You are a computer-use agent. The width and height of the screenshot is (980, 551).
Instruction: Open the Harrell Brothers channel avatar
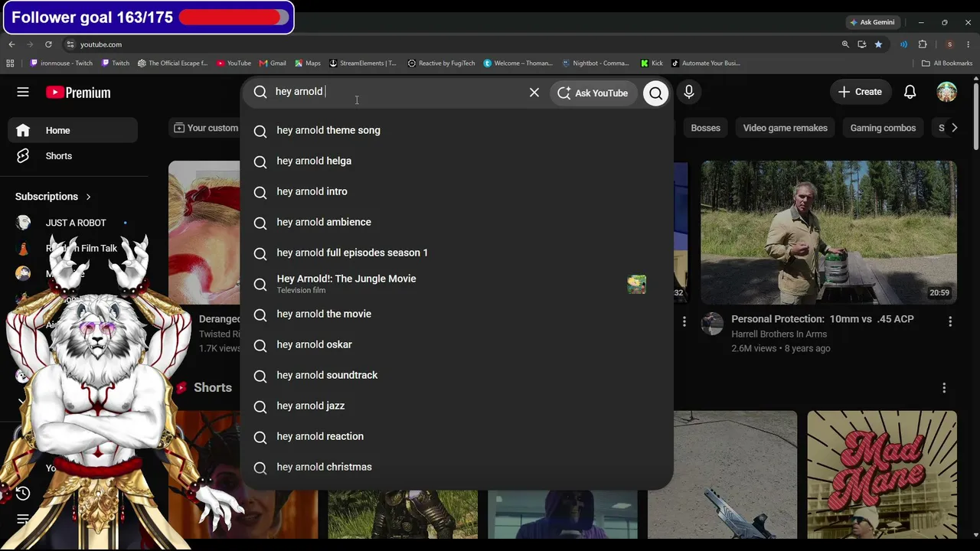tap(712, 324)
